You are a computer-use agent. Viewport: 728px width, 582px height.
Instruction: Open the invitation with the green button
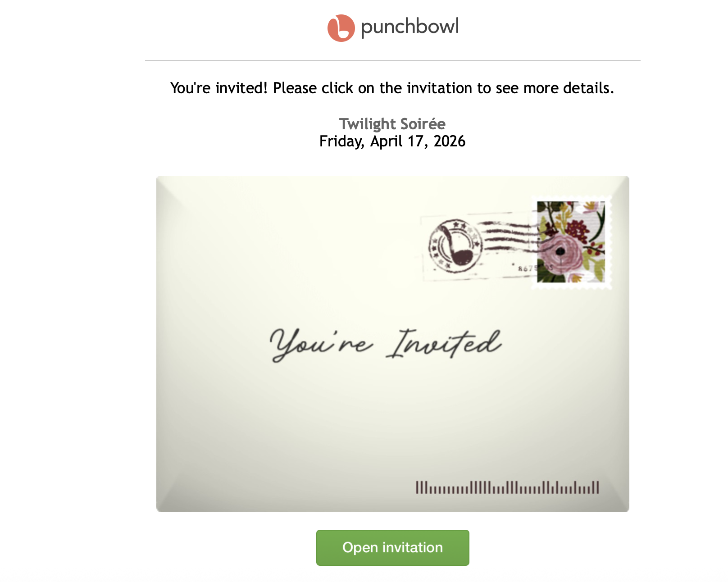point(392,547)
